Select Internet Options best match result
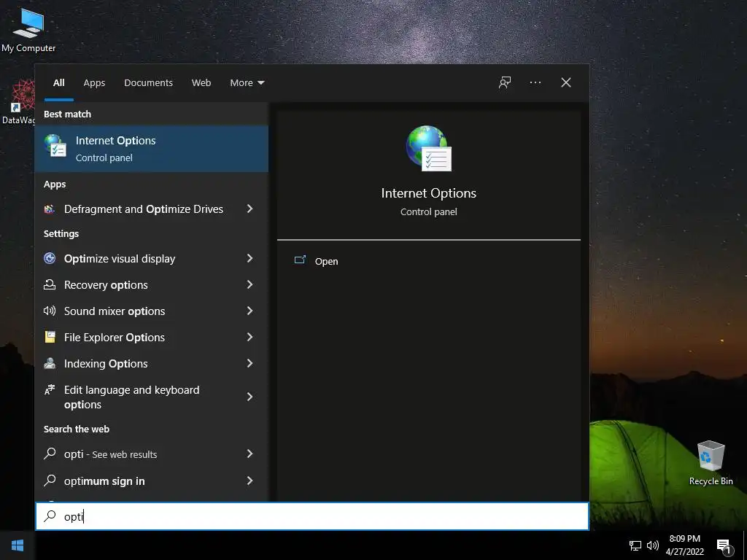The height and width of the screenshot is (560, 747). [x=152, y=149]
